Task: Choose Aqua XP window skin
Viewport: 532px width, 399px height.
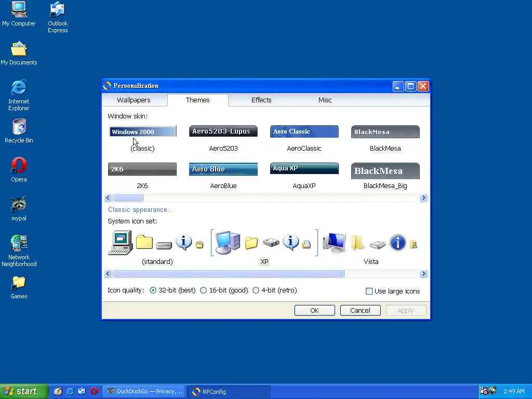Action: coord(304,177)
